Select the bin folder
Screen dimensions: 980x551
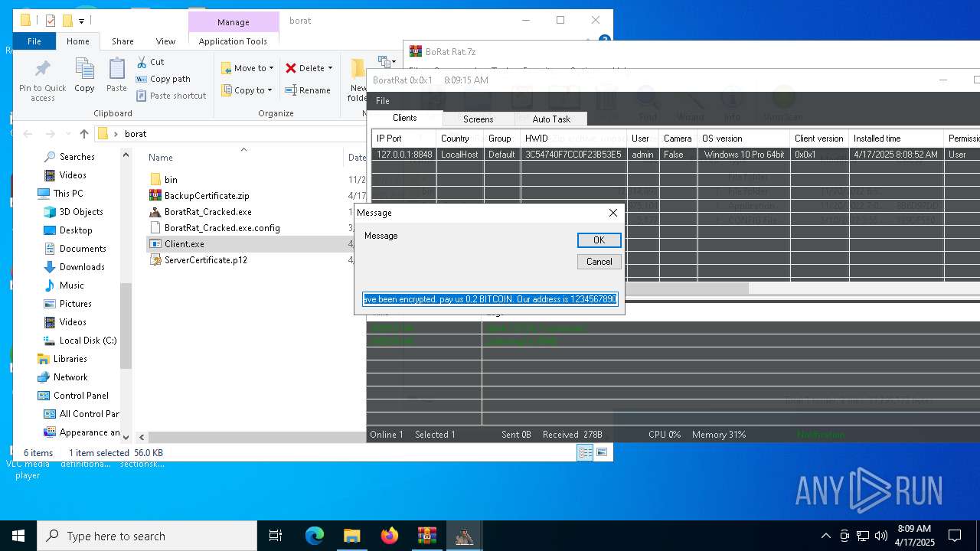171,180
